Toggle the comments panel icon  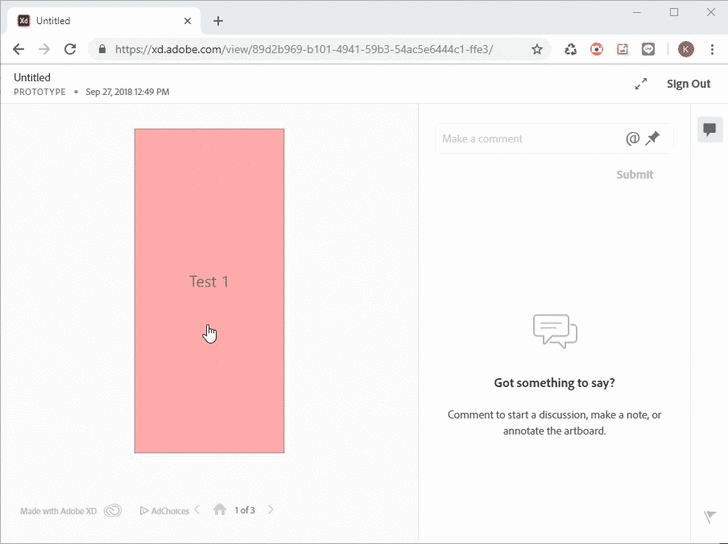click(x=710, y=130)
